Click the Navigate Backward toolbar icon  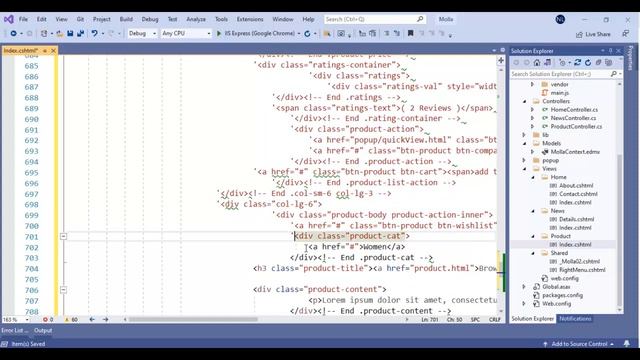(x=13, y=33)
